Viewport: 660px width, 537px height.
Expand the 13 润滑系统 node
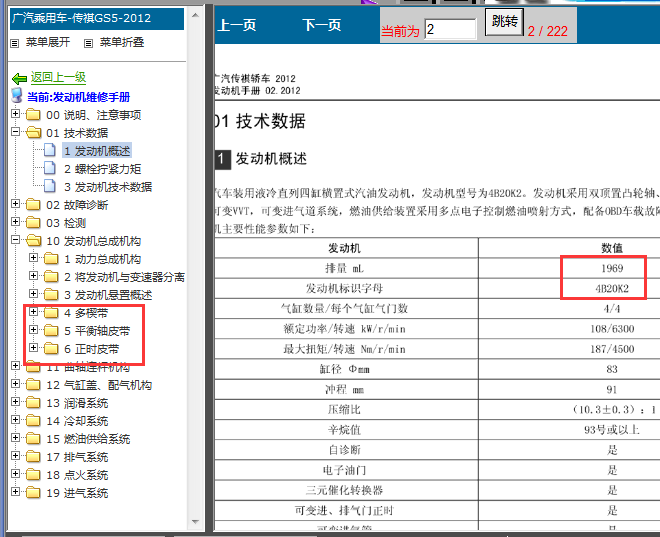16,401
